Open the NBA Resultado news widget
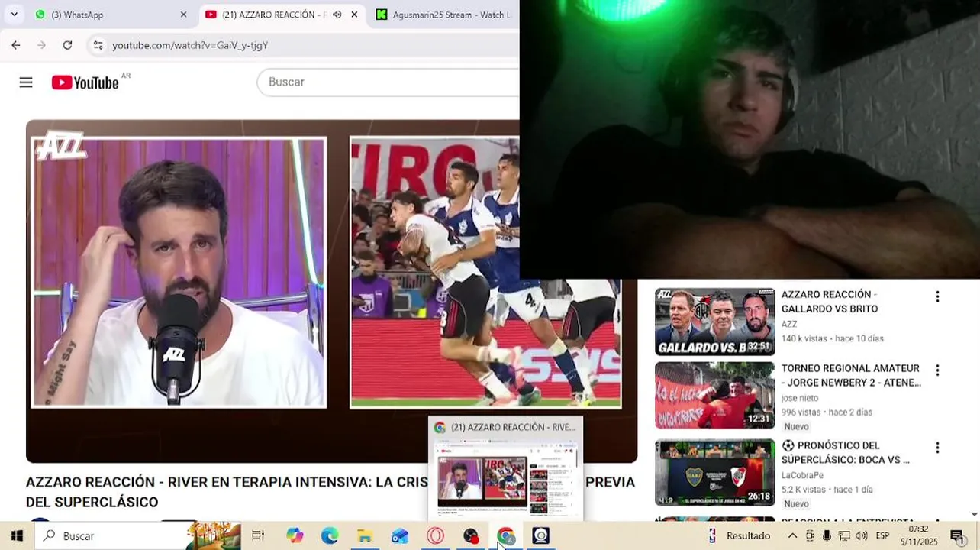Viewport: 980px width, 550px height. [739, 536]
